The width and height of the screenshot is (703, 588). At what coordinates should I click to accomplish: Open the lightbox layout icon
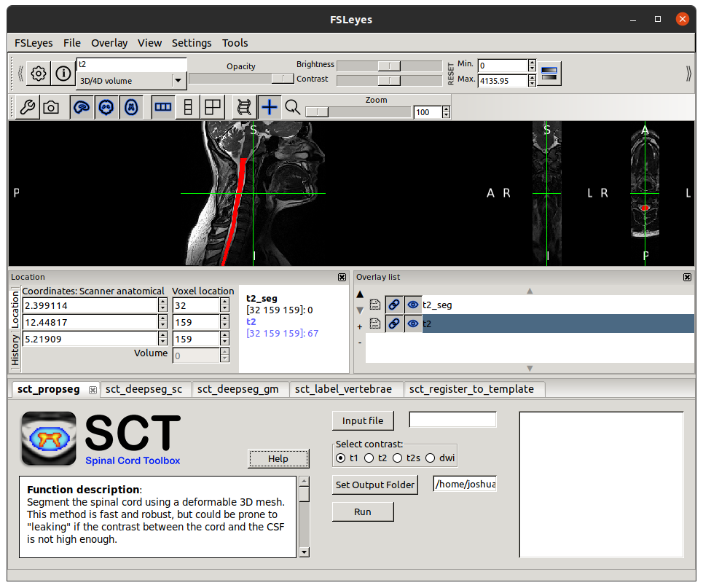point(211,107)
